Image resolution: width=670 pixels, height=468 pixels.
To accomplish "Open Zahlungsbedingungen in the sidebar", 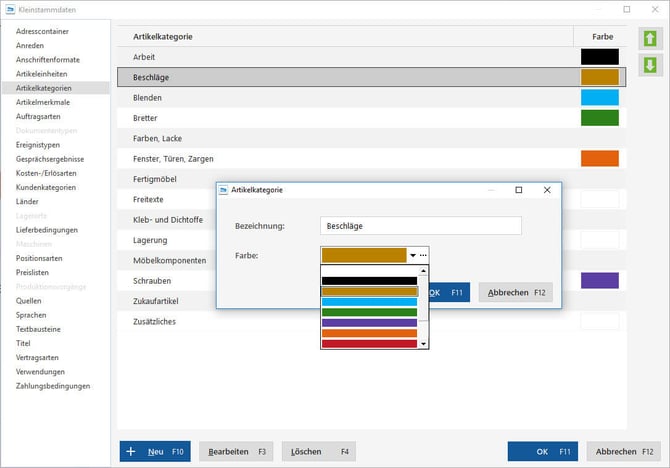I will pos(53,385).
